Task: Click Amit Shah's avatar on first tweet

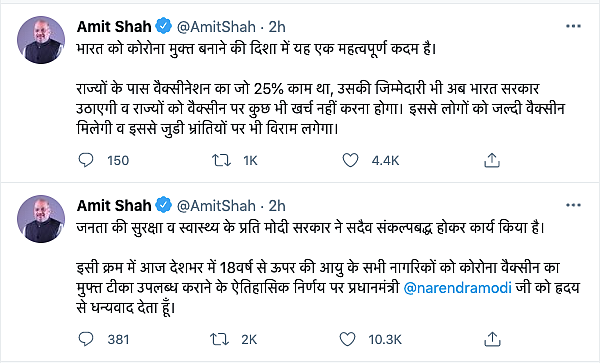Action: tap(41, 40)
